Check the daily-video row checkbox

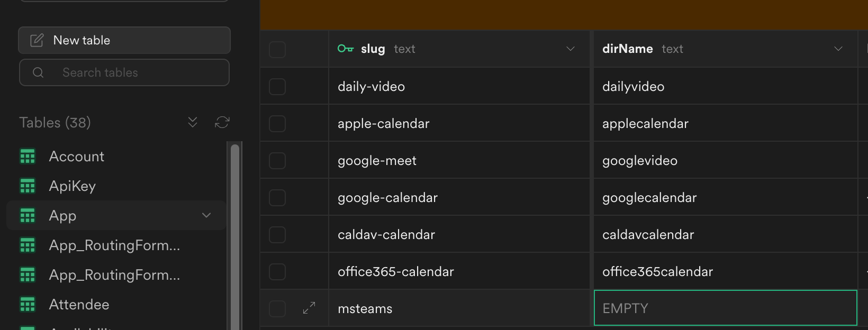pos(277,86)
